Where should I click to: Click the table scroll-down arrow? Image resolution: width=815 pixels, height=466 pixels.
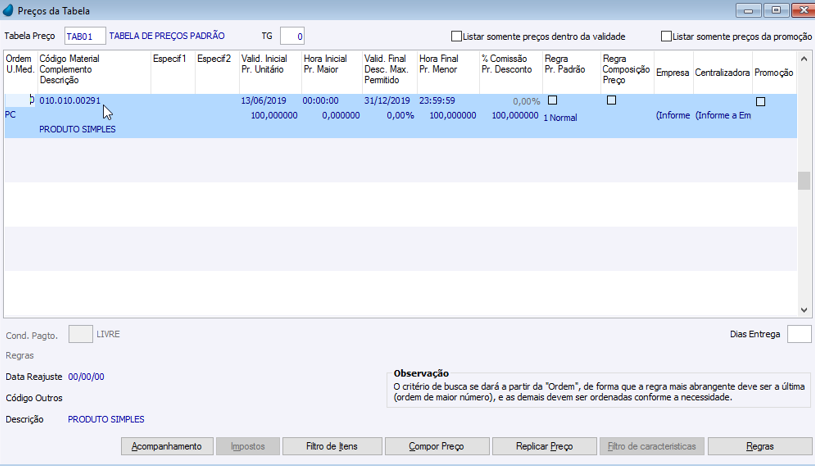pos(804,310)
